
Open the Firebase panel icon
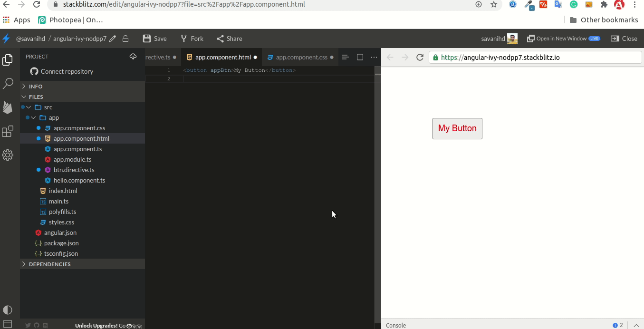(x=8, y=107)
